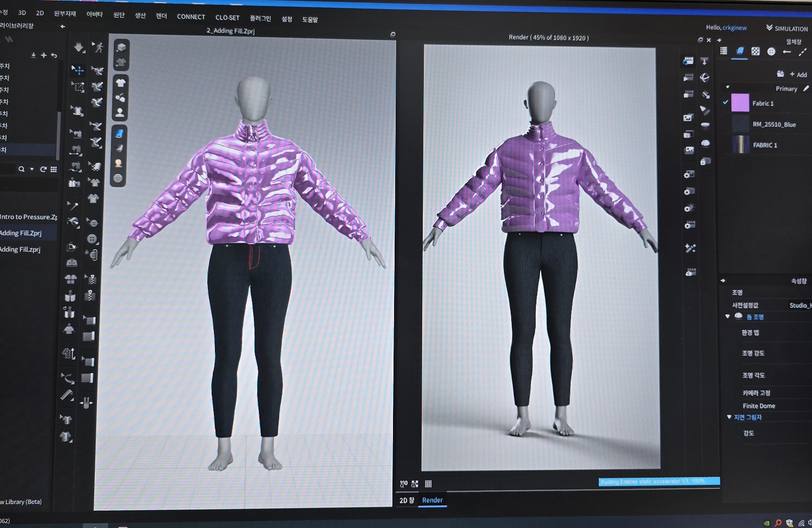Select the pink Fabric 1 color swatch
Screen dimensions: 812x528
pyautogui.click(x=740, y=103)
